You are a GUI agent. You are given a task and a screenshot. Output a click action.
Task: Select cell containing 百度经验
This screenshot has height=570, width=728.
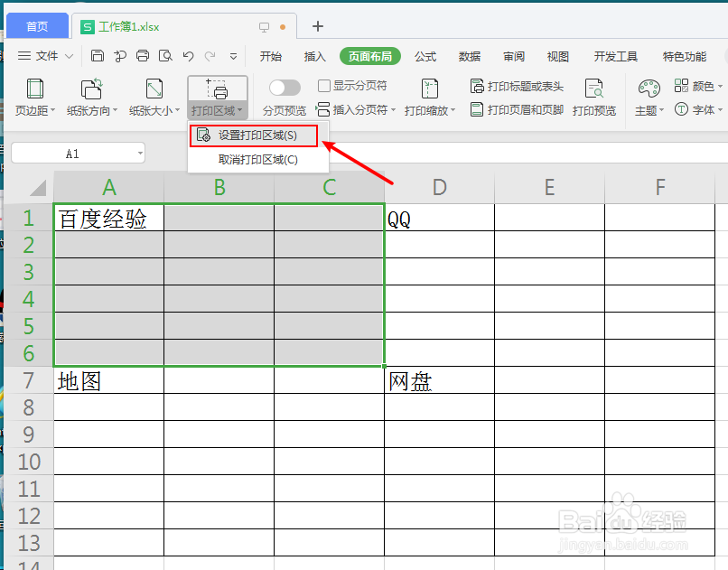point(108,218)
